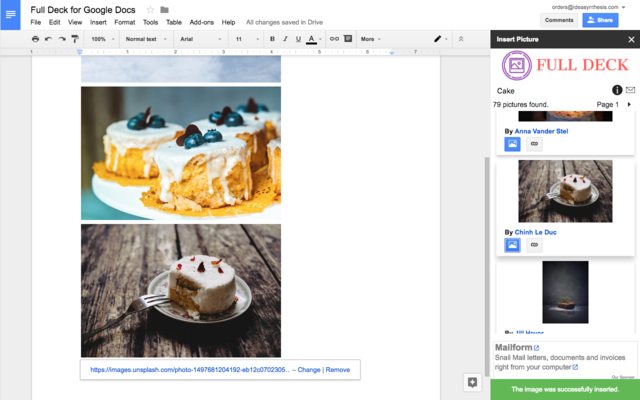The image size is (640, 400).
Task: Redo the last action
Action: (x=62, y=39)
